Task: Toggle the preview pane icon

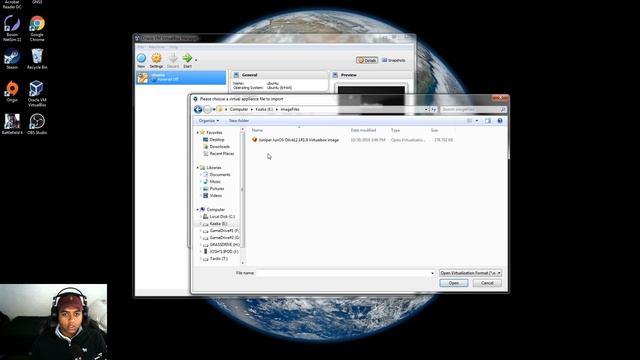Action: click(x=488, y=121)
